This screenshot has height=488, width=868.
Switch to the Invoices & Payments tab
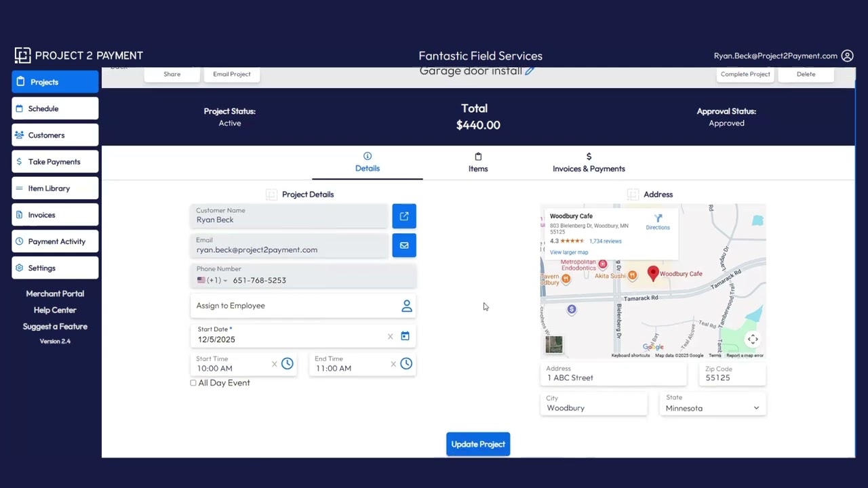coord(589,163)
